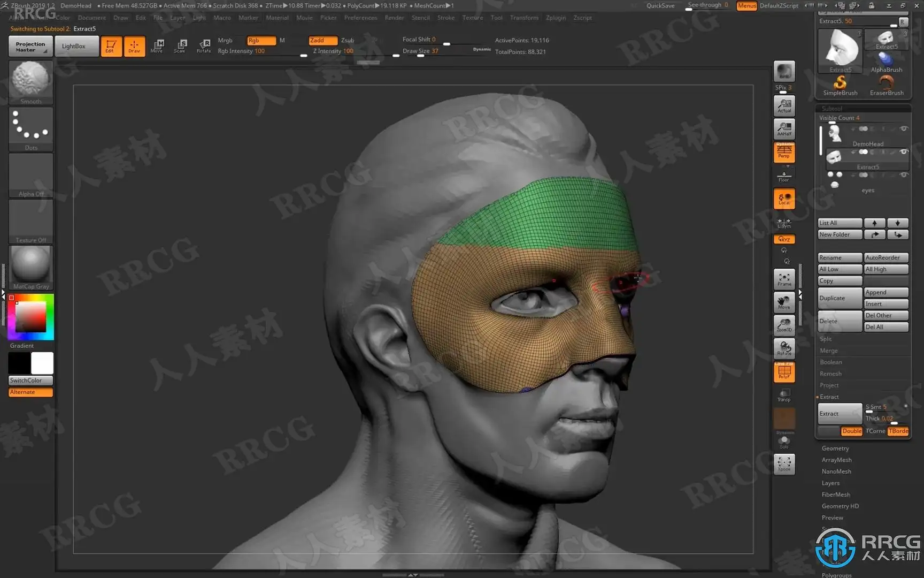
Task: Open the Preferences menu
Action: point(360,18)
